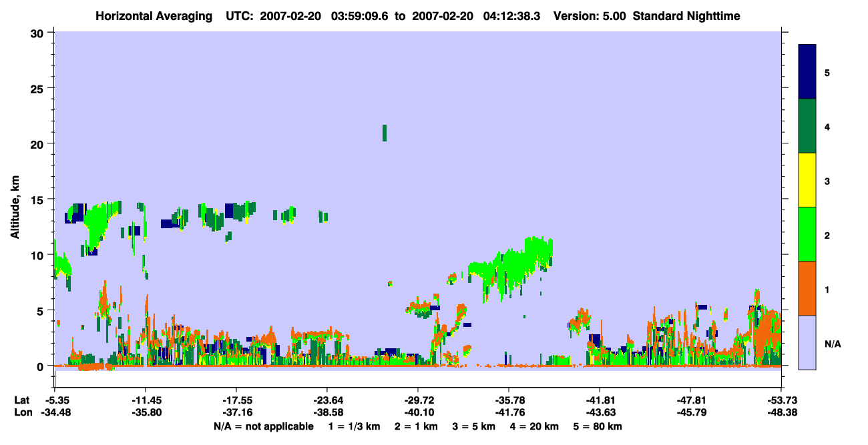Click the '3 = 5 km' key text
This screenshot has width=868, height=445.
[474, 426]
